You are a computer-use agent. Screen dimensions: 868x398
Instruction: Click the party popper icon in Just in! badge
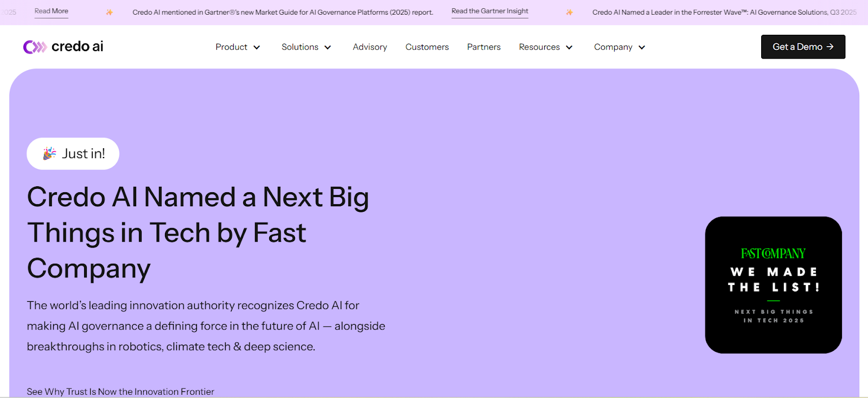(x=49, y=153)
